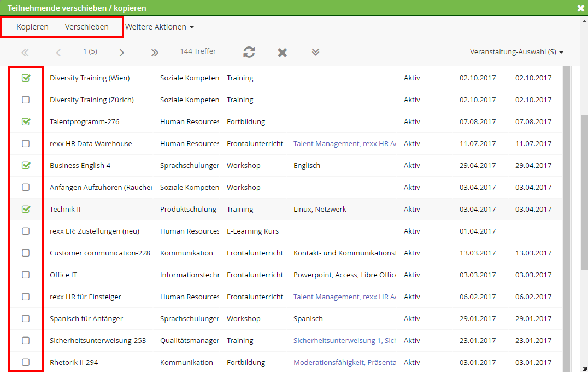Uncheck the Business English 4 checkbox
The height and width of the screenshot is (372, 588).
[x=26, y=165]
